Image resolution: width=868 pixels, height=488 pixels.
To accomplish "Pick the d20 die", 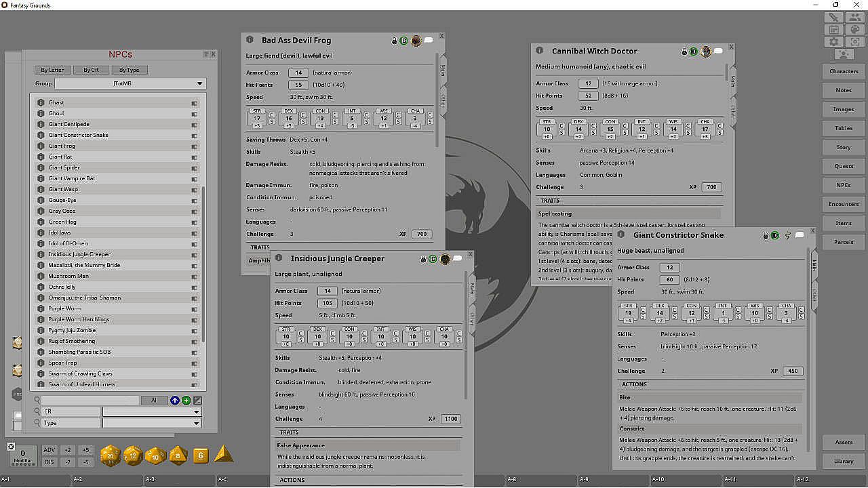I will tap(111, 455).
